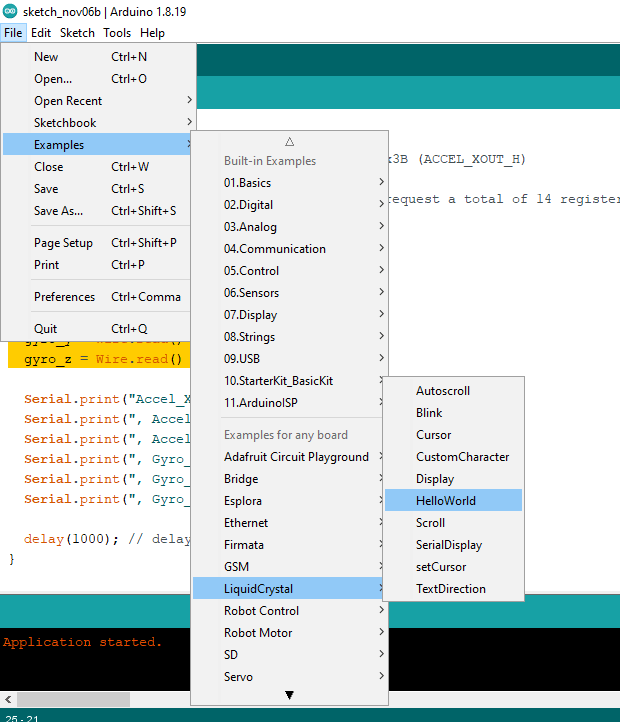The height and width of the screenshot is (722, 620).
Task: Open the Sketch menu
Action: click(77, 33)
